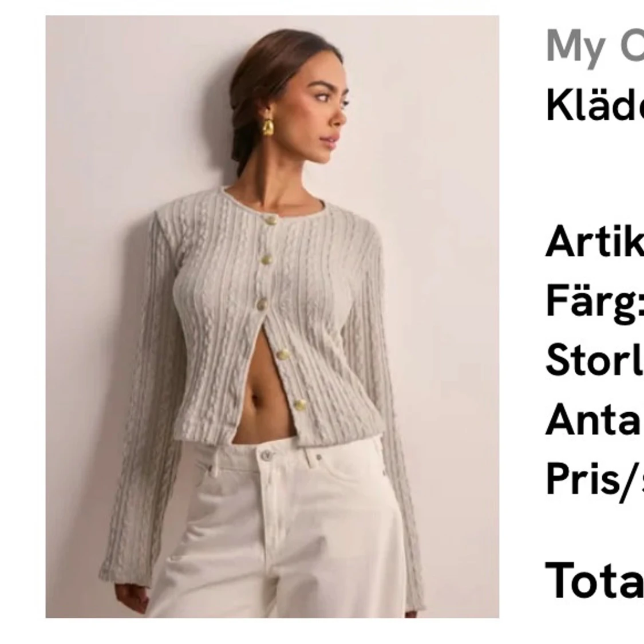The height and width of the screenshot is (644, 644).
Task: Click the gray 'My C…' brand text
Action: [x=595, y=46]
